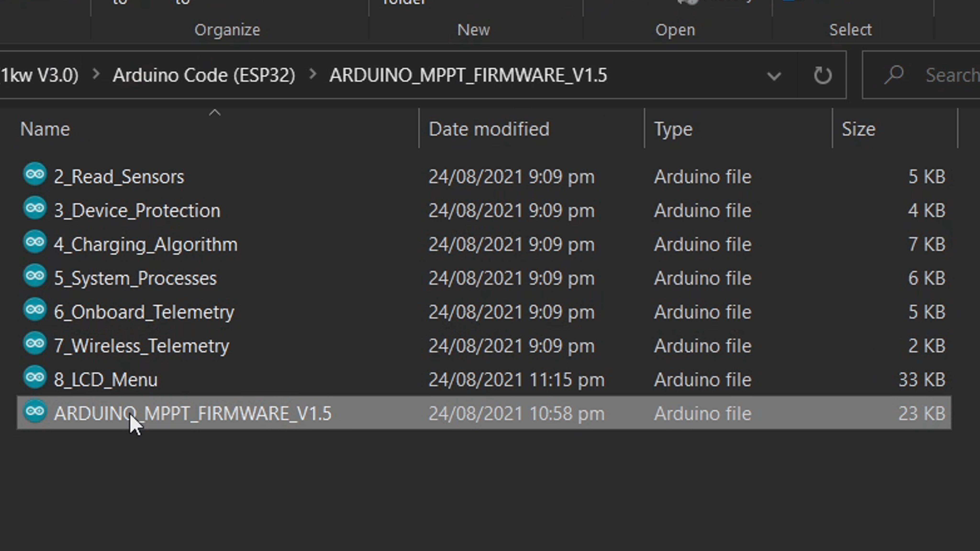Click the 7 KB size cell

[x=927, y=244]
